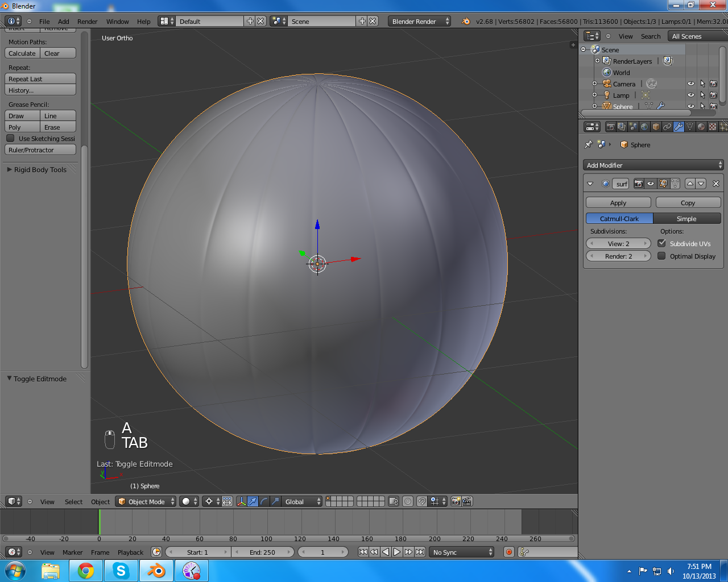Open the Add Modifier dropdown
Viewport: 728px width, 582px height.
click(653, 165)
